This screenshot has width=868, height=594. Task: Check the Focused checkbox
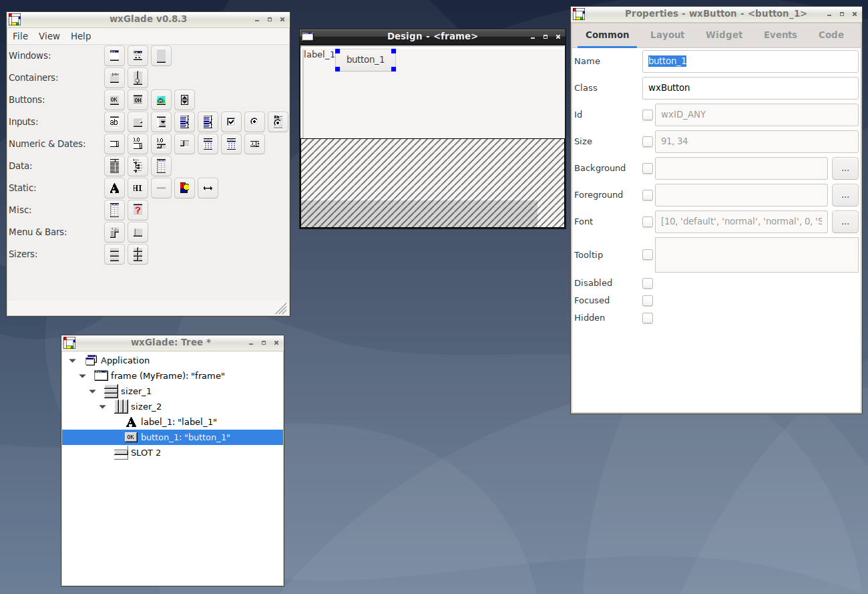point(648,301)
